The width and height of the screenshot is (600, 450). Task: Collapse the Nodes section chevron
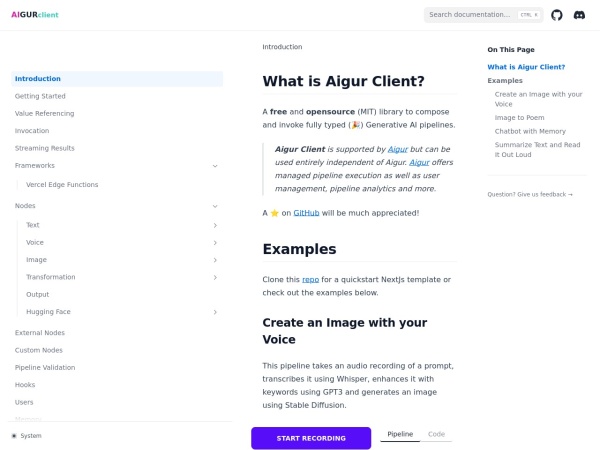coord(215,206)
